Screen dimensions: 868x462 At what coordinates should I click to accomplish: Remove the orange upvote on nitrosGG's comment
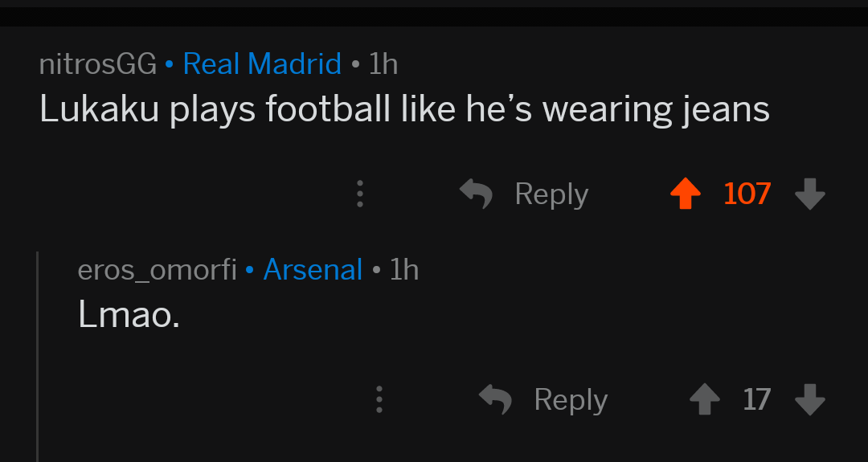(685, 194)
